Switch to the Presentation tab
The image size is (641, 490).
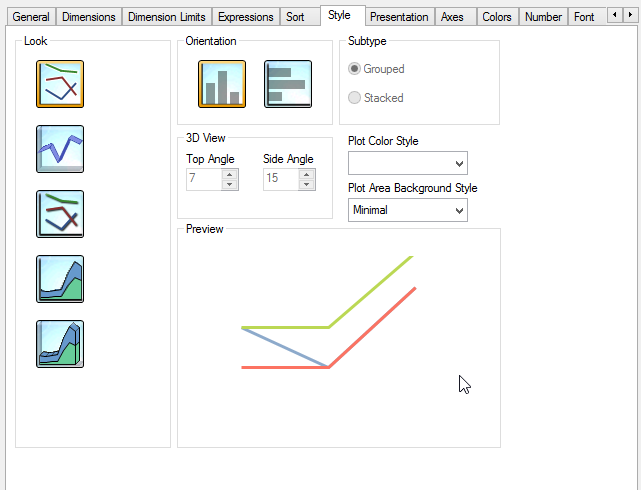(x=399, y=17)
